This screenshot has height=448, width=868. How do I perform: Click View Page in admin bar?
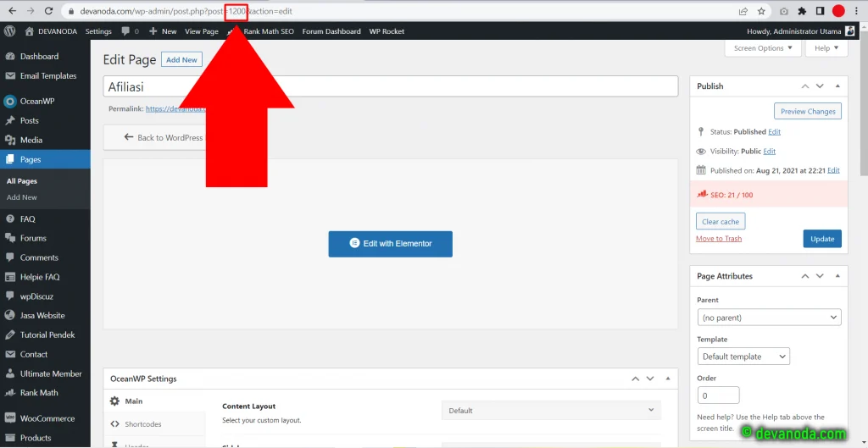click(x=202, y=31)
